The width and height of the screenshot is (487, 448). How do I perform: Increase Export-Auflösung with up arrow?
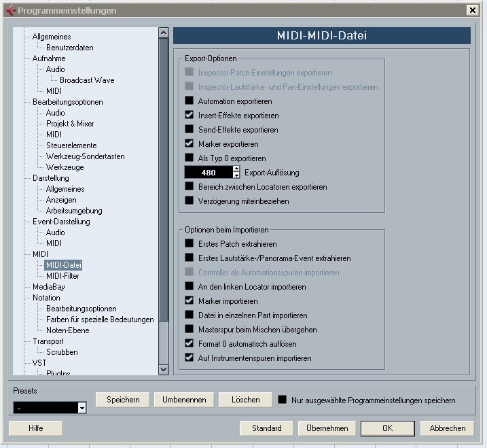[236, 169]
